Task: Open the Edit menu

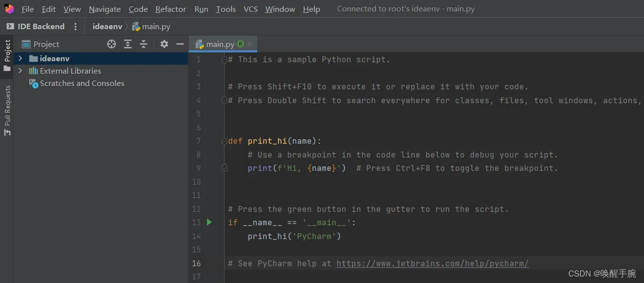Action: pos(48,9)
